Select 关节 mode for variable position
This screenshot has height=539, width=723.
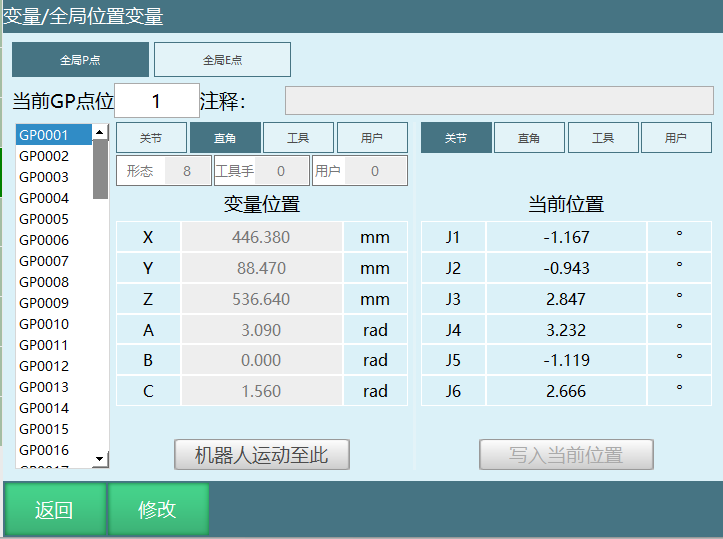[150, 138]
